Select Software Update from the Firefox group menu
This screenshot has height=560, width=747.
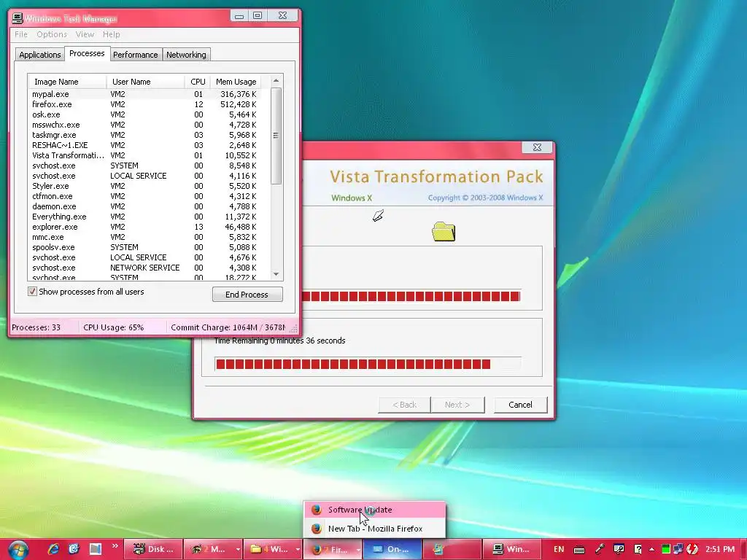[x=374, y=510]
